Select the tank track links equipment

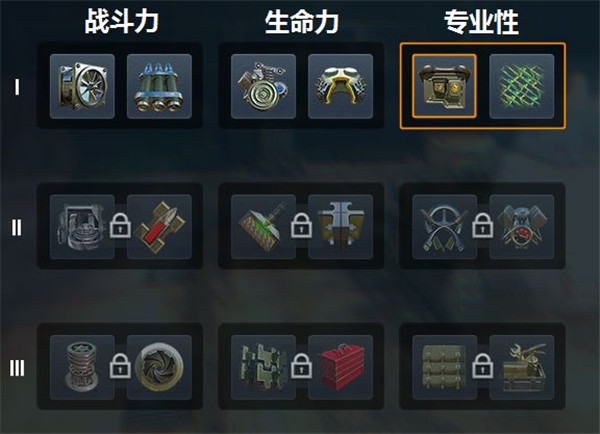[264, 368]
